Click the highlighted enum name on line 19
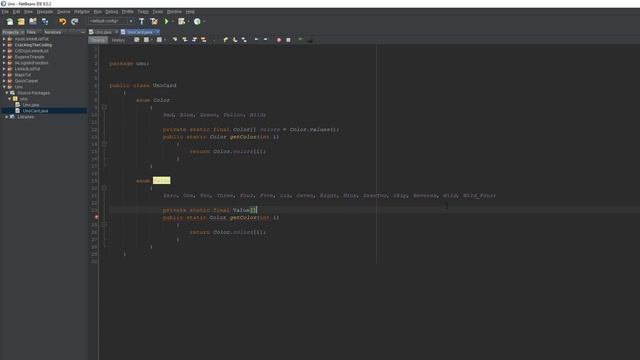Viewport: 640px width, 360px height. 162,180
